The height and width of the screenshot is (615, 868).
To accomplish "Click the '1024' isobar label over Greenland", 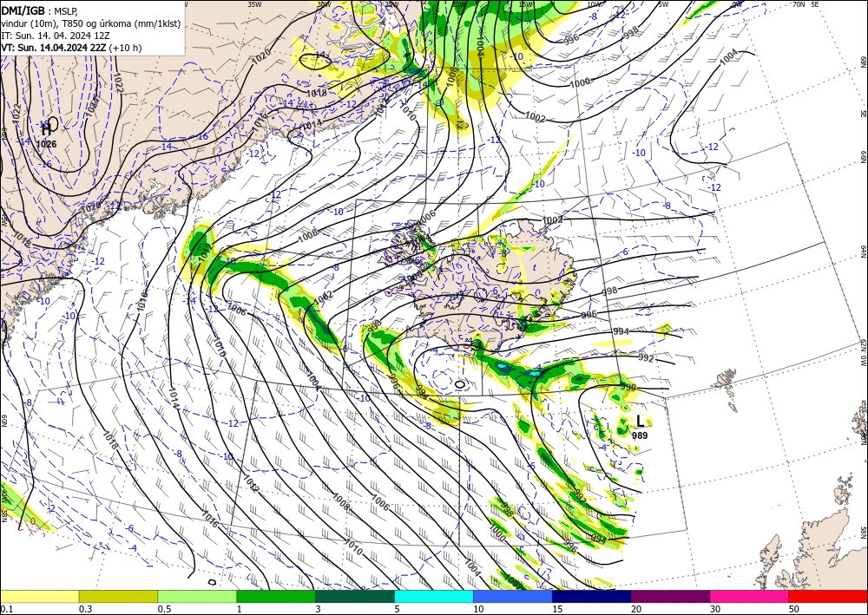I will tap(91, 107).
